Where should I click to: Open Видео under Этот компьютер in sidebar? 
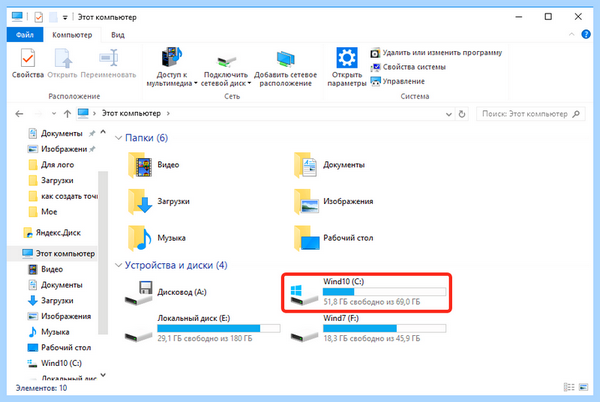tap(46, 269)
